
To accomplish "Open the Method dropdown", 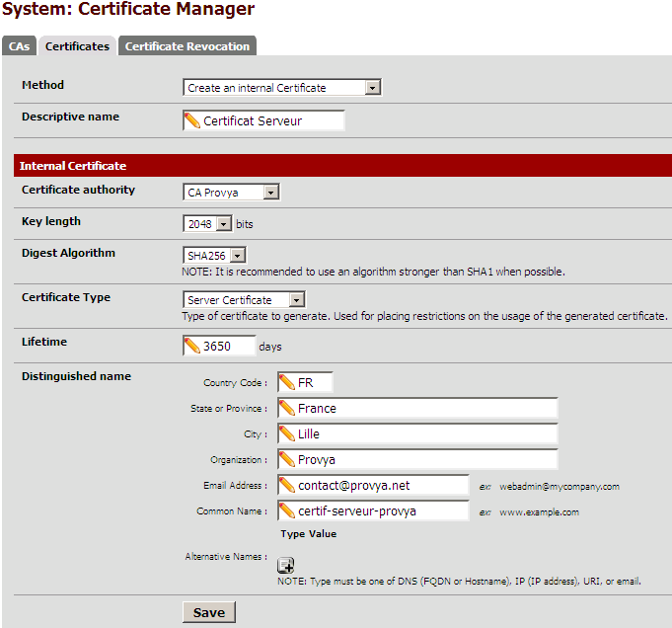I will pyautogui.click(x=282, y=88).
